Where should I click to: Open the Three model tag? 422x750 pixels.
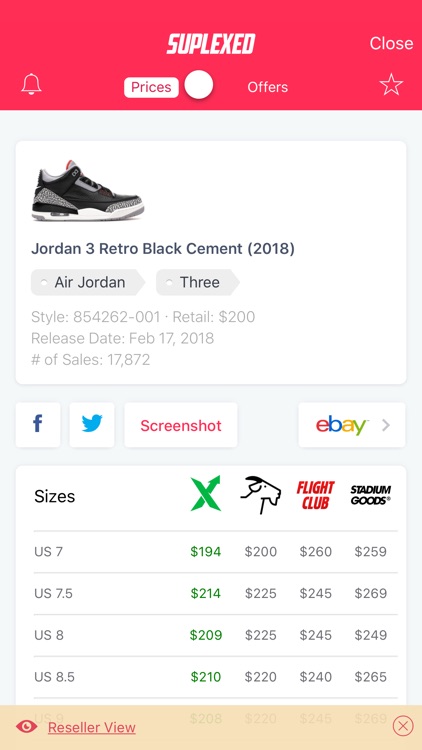(198, 282)
